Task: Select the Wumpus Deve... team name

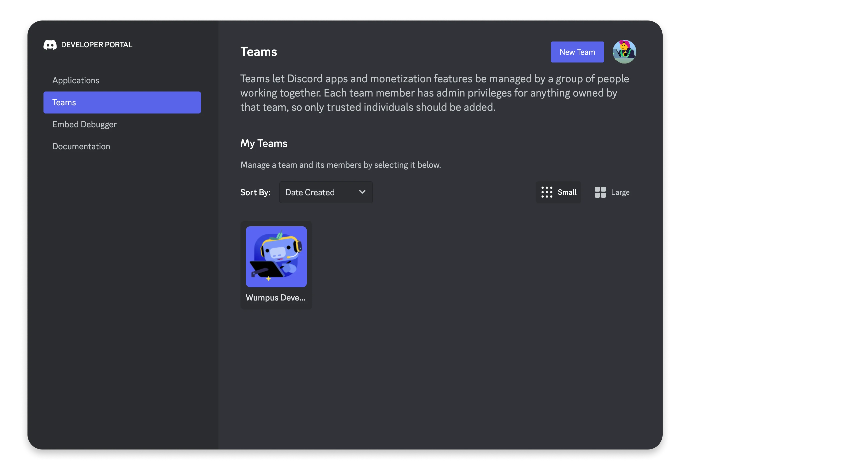Action: tap(276, 298)
